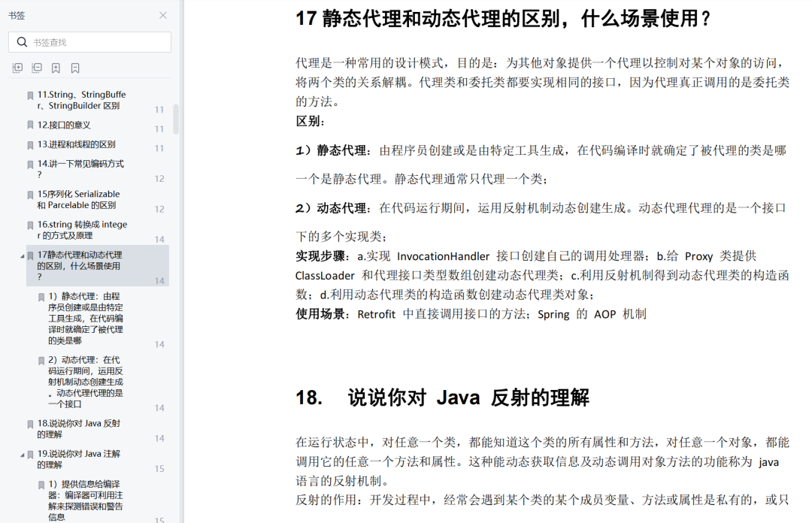This screenshot has height=523, width=812.
Task: Open bookmark 14.讲一下常见编码方式
Action: pyautogui.click(x=80, y=169)
